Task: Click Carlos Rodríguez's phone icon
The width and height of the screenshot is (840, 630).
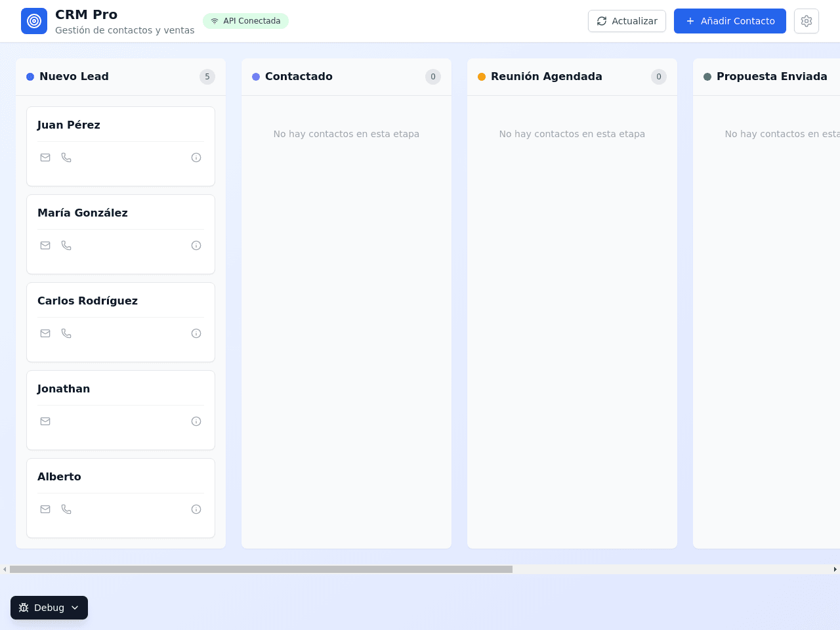Action: coord(66,333)
